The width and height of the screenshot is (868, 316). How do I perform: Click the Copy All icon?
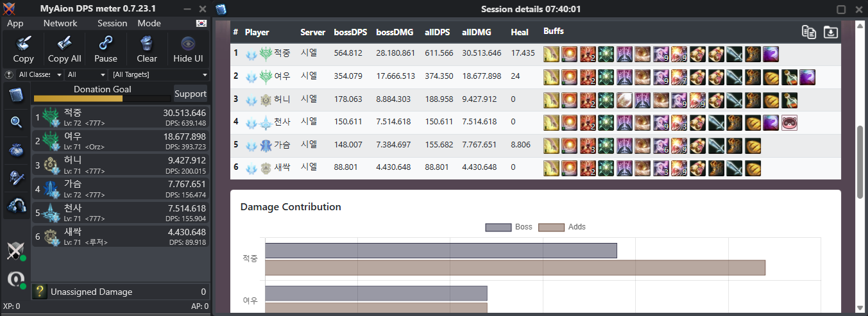[64, 49]
